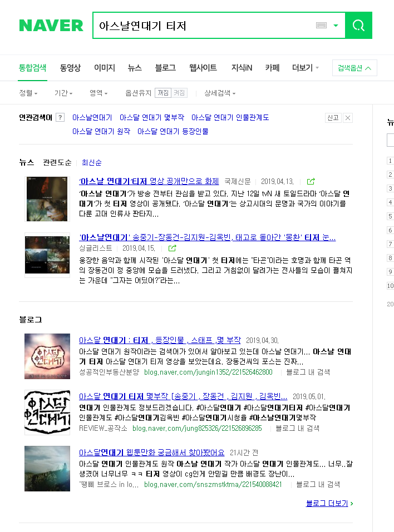Switch to the 동영상 tab
This screenshot has width=394, height=532.
click(x=70, y=68)
